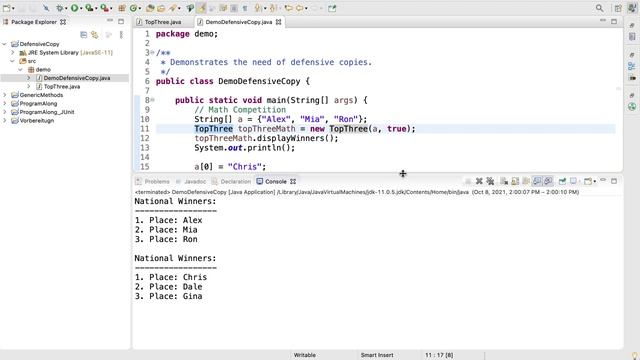The image size is (640, 360).
Task: Toggle Show Console on Standard Out change
Action: 537,181
